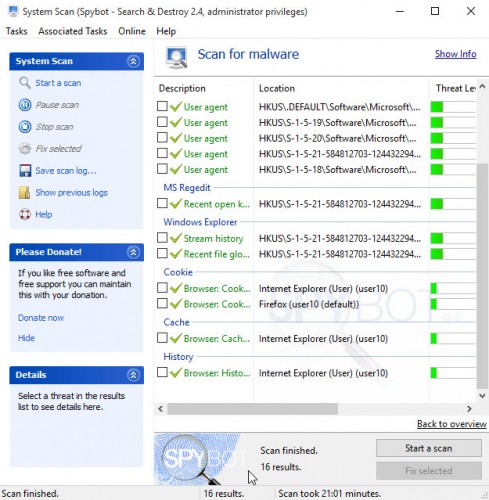Select the Browser: Histo... checkbox
The image size is (489, 500).
pos(162,372)
